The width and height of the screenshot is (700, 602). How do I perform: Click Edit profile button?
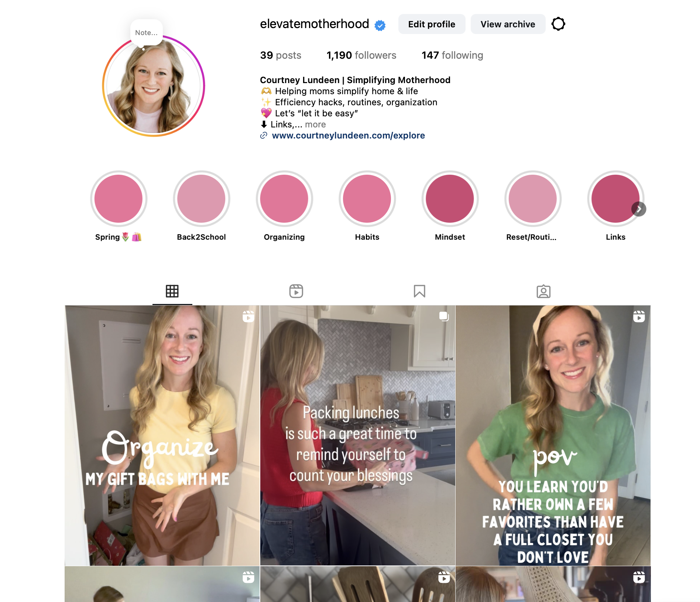[x=432, y=24]
